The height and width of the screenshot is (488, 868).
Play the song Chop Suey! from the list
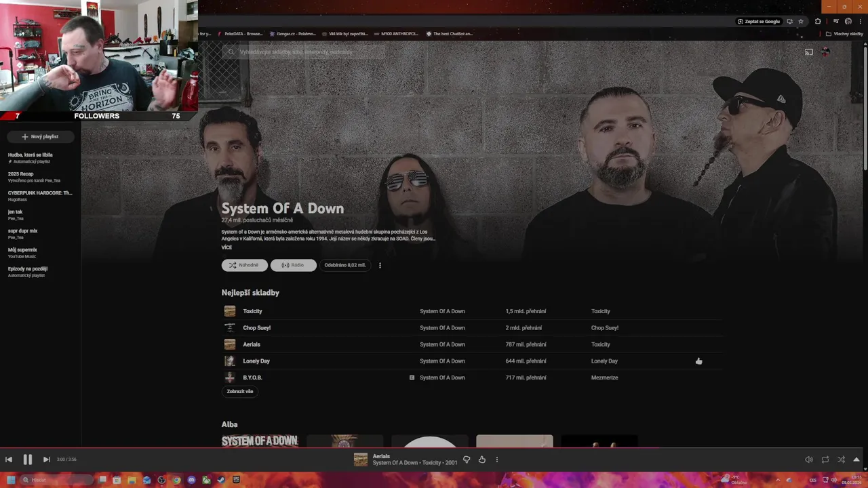click(256, 328)
